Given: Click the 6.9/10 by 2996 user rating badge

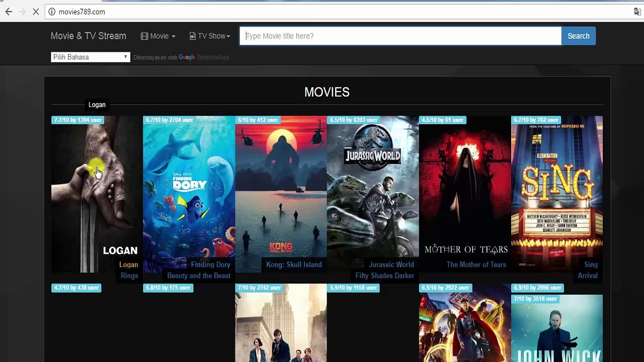Looking at the screenshot, I should [x=538, y=288].
